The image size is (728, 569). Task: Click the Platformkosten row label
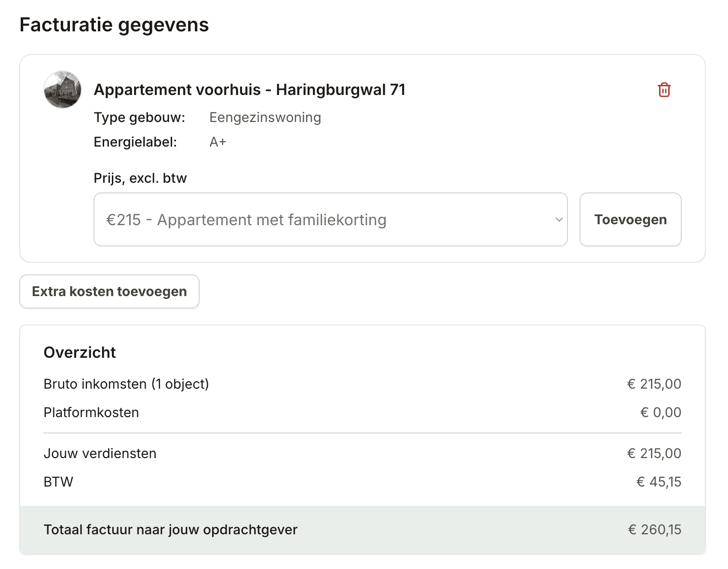pos(91,412)
